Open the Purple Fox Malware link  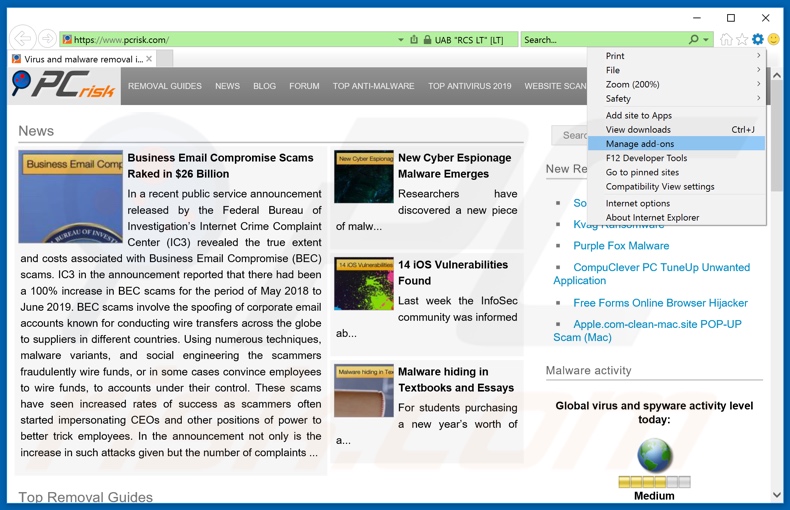pyautogui.click(x=621, y=245)
